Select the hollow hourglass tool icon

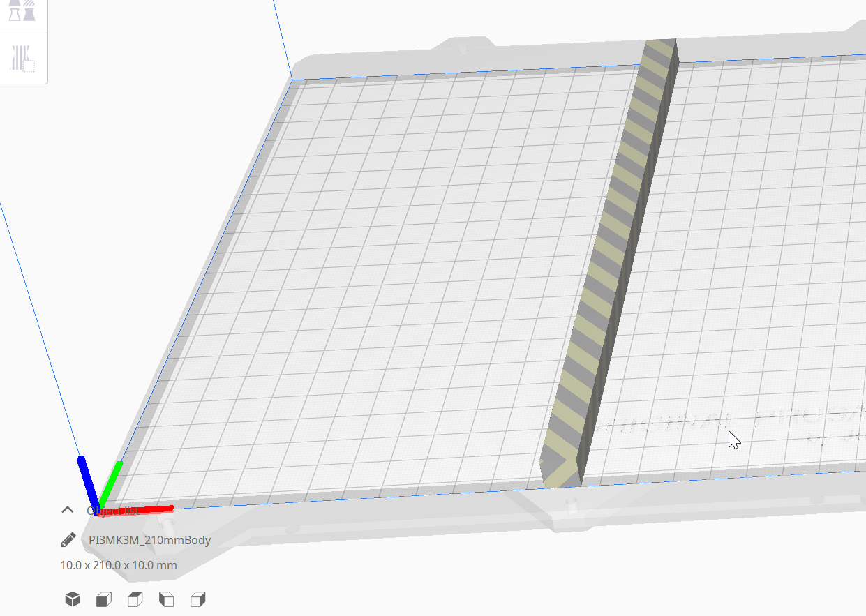click(14, 14)
